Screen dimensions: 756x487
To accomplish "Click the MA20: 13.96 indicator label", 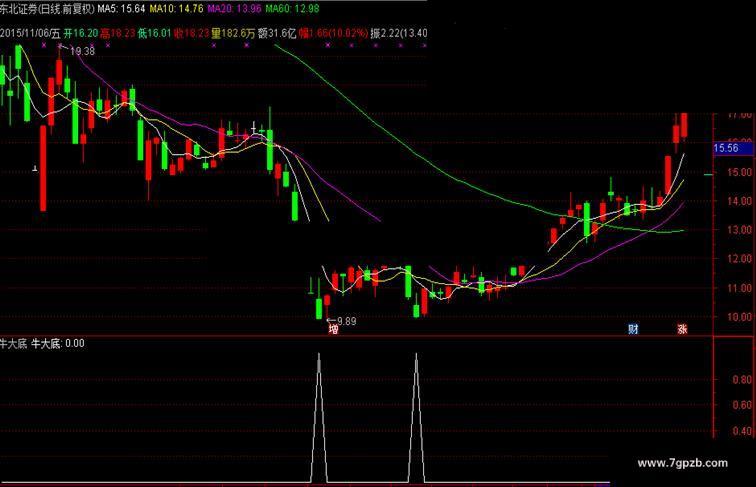I will [x=234, y=8].
